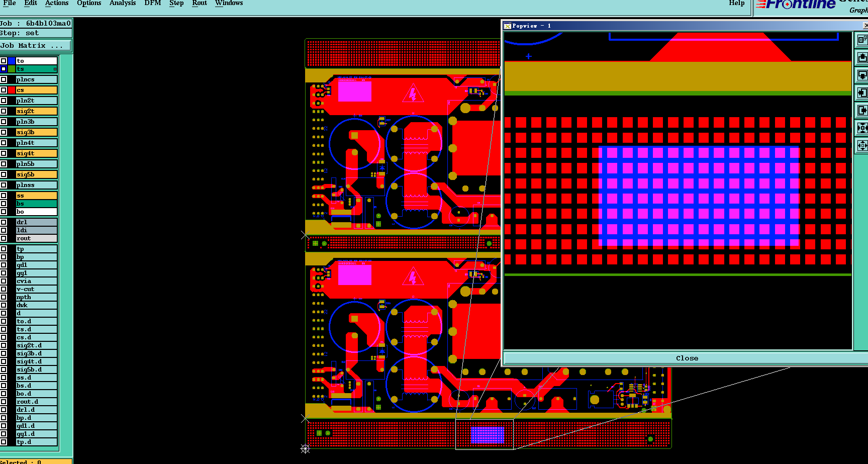The image size is (868, 464).
Task: Click the pan right arrow icon in Popview
Action: tap(862, 110)
